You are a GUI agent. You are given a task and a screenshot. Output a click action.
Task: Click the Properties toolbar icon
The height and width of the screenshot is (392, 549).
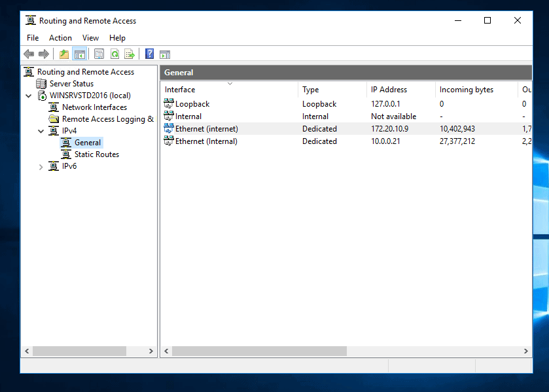coord(99,54)
